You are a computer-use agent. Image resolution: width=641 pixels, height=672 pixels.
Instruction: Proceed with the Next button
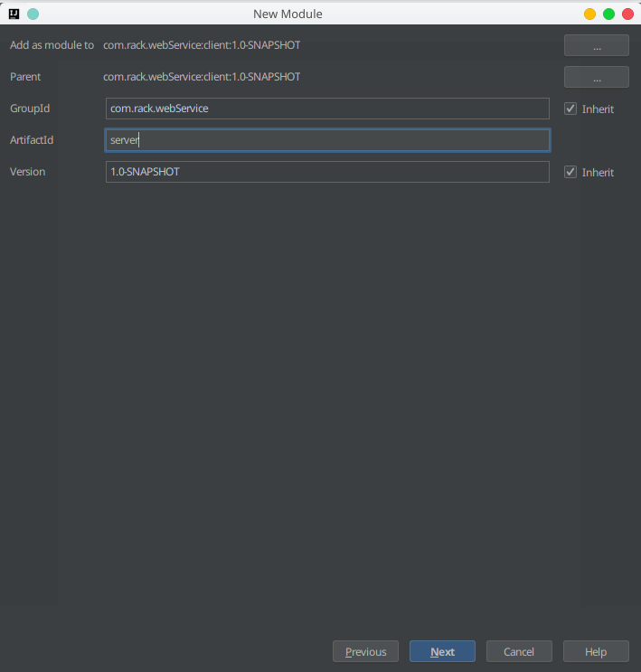tap(442, 651)
